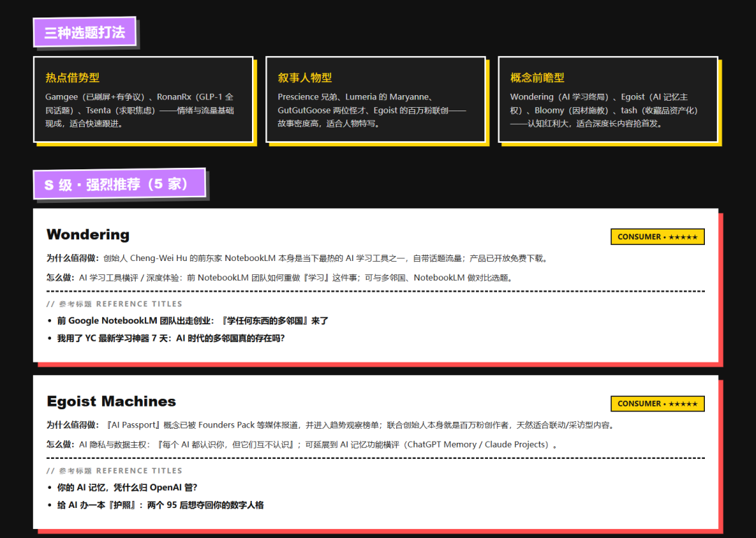
Task: Click the 为什么值得做 line about AI Passport
Action: point(330,425)
